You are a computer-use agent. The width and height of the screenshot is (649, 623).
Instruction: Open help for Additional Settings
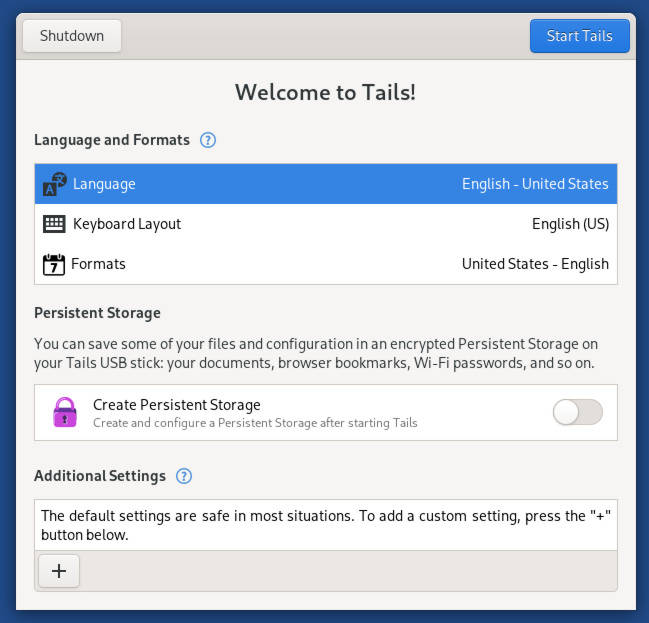point(184,476)
